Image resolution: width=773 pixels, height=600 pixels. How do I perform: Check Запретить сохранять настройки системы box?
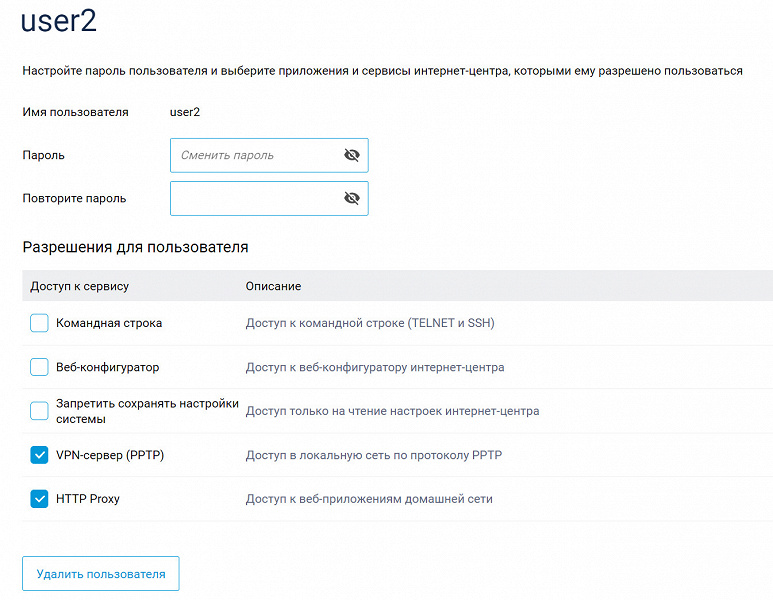point(39,411)
